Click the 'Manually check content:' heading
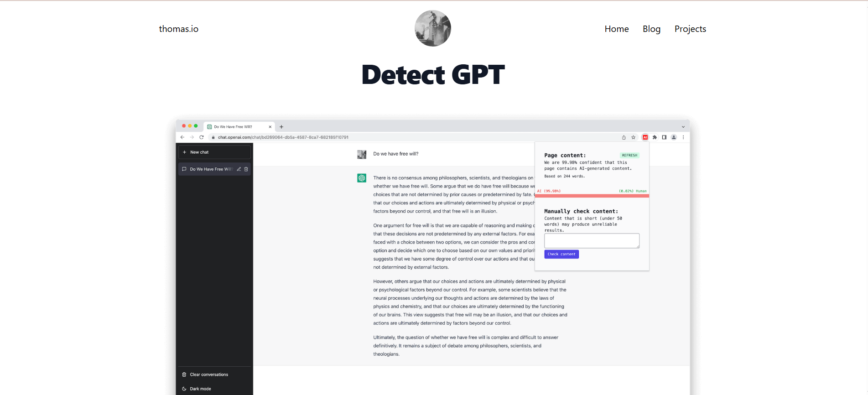The width and height of the screenshot is (868, 395). [x=581, y=211]
